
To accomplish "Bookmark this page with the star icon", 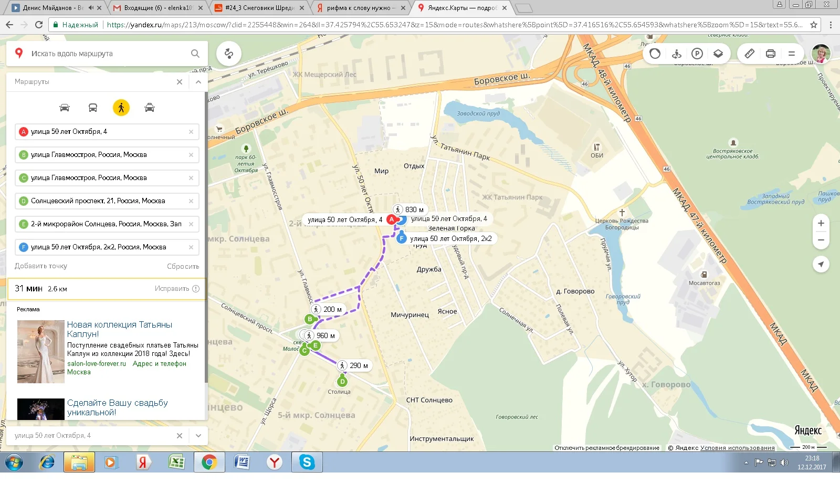I will click(814, 25).
